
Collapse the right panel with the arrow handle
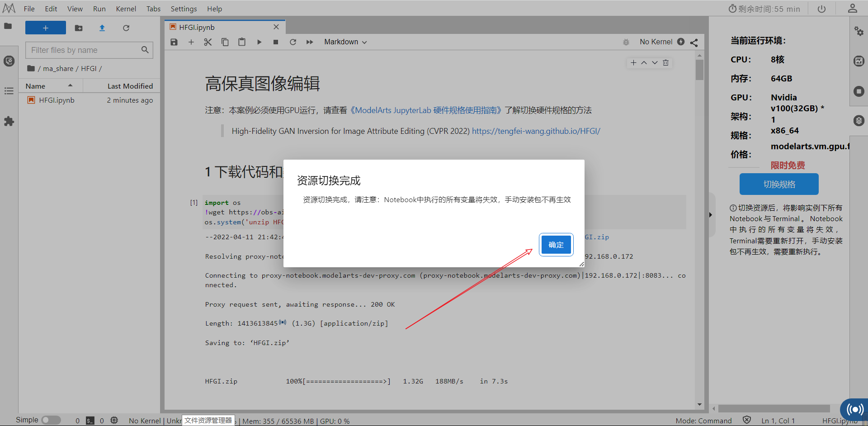pyautogui.click(x=711, y=215)
